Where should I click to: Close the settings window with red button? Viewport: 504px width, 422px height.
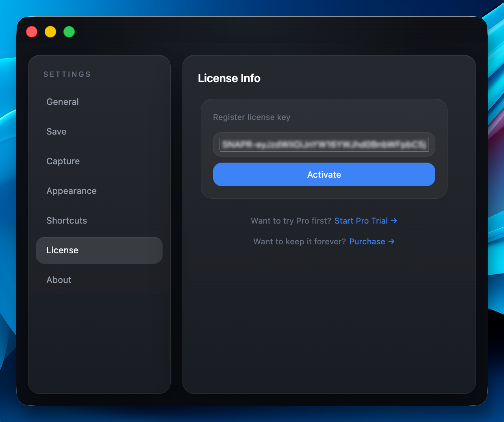click(x=32, y=32)
